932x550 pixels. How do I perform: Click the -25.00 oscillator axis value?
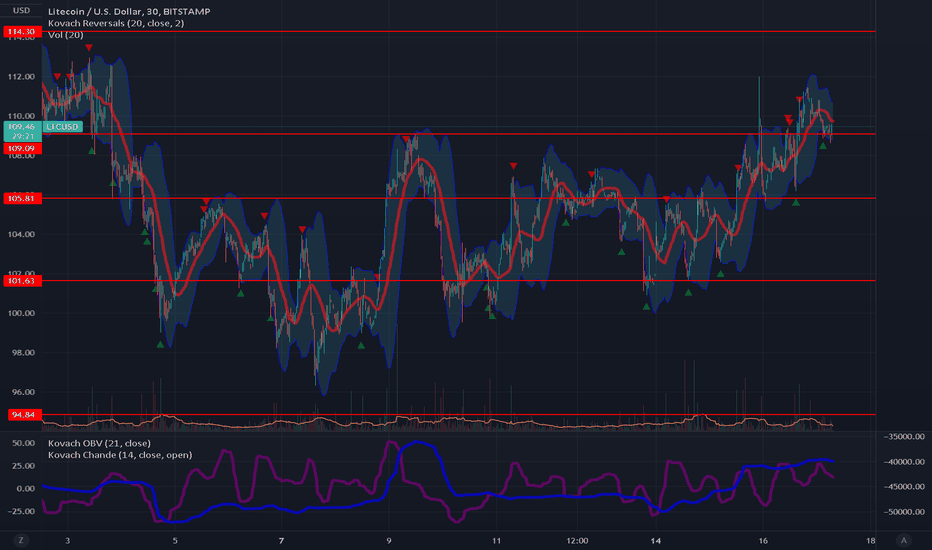pos(21,511)
